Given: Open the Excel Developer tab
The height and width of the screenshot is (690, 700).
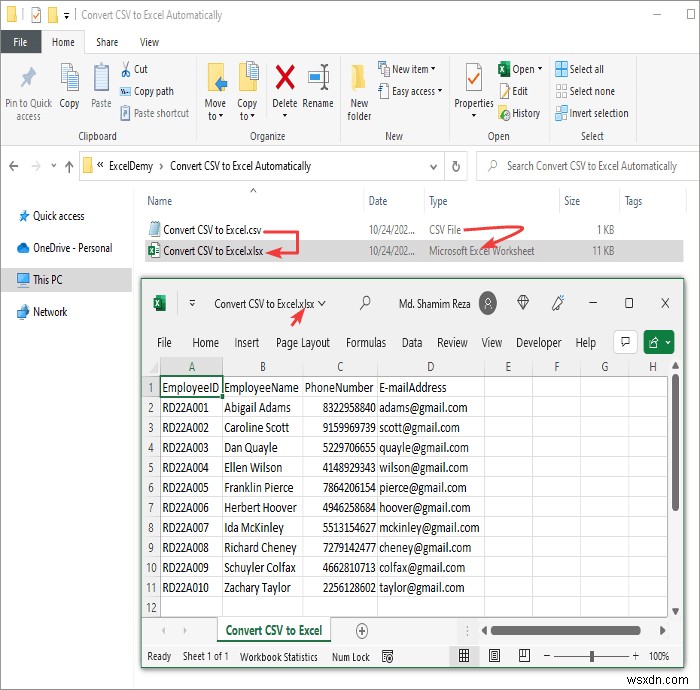Looking at the screenshot, I should coord(538,342).
